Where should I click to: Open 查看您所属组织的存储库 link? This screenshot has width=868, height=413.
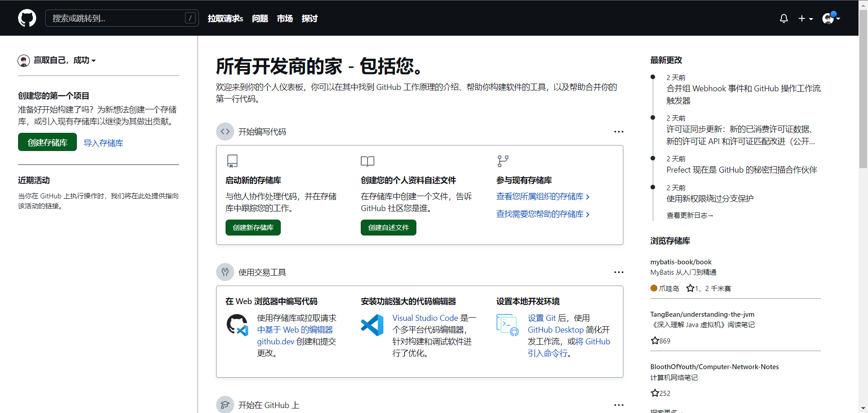(543, 197)
